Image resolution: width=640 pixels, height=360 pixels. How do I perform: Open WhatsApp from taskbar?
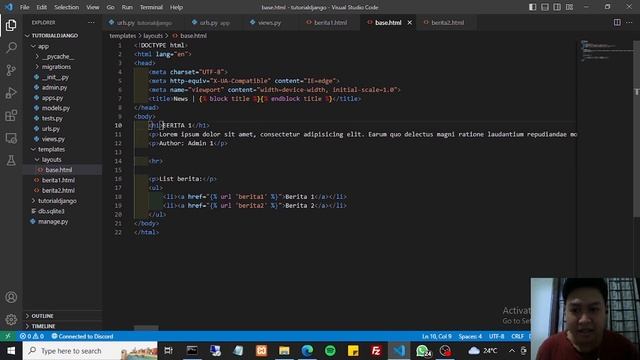[423, 351]
